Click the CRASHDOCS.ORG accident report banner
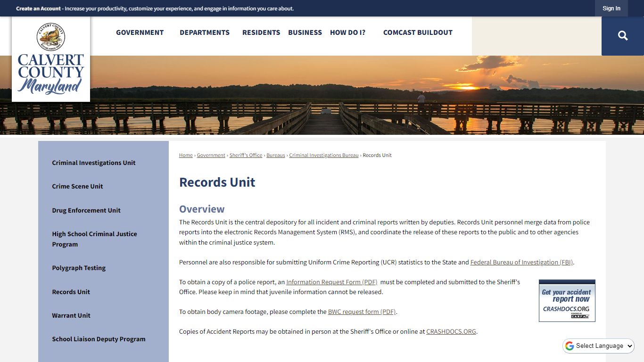644x362 pixels. point(567,300)
